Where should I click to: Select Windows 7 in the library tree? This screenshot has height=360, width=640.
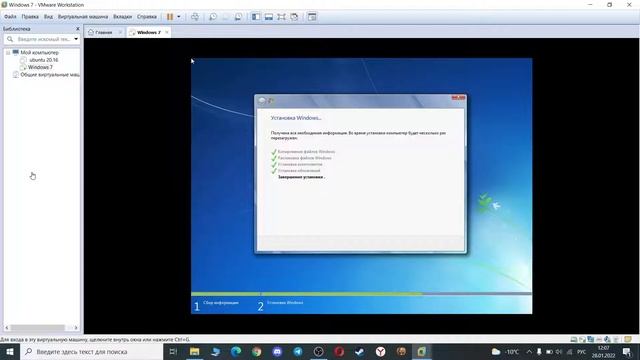point(40,67)
